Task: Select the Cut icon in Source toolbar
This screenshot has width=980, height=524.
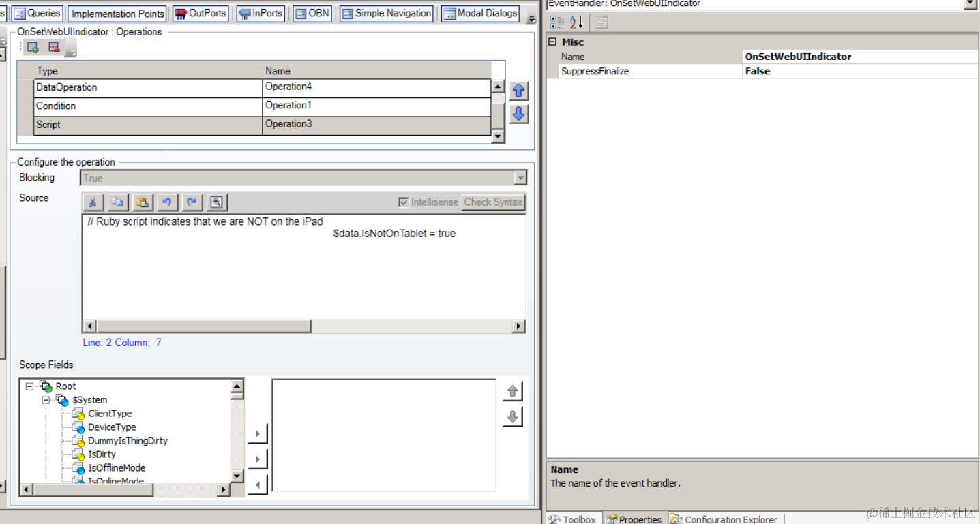Action: 93,202
